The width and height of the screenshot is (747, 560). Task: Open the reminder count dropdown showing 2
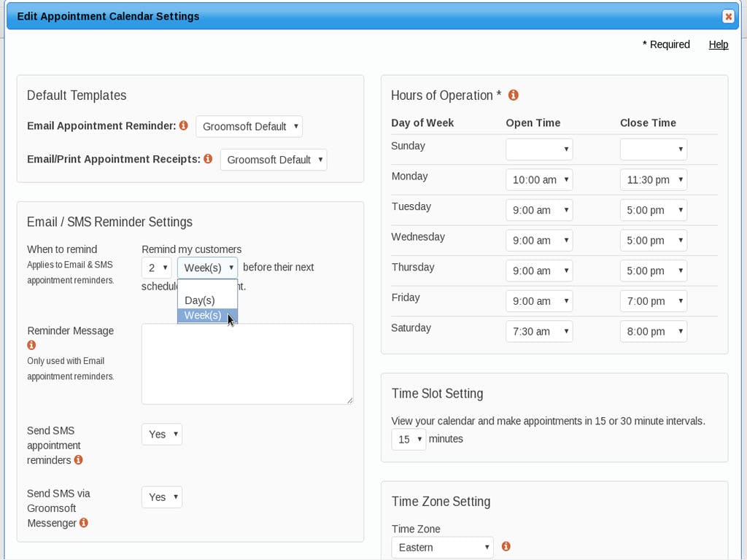155,267
